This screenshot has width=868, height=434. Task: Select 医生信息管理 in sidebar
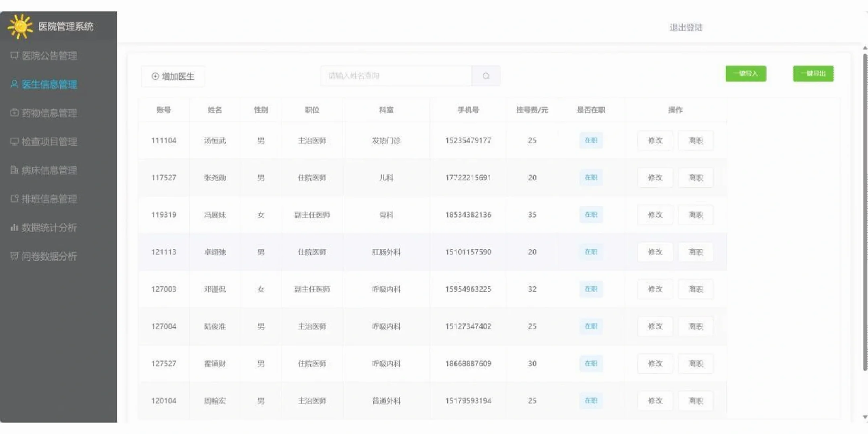[x=49, y=84]
